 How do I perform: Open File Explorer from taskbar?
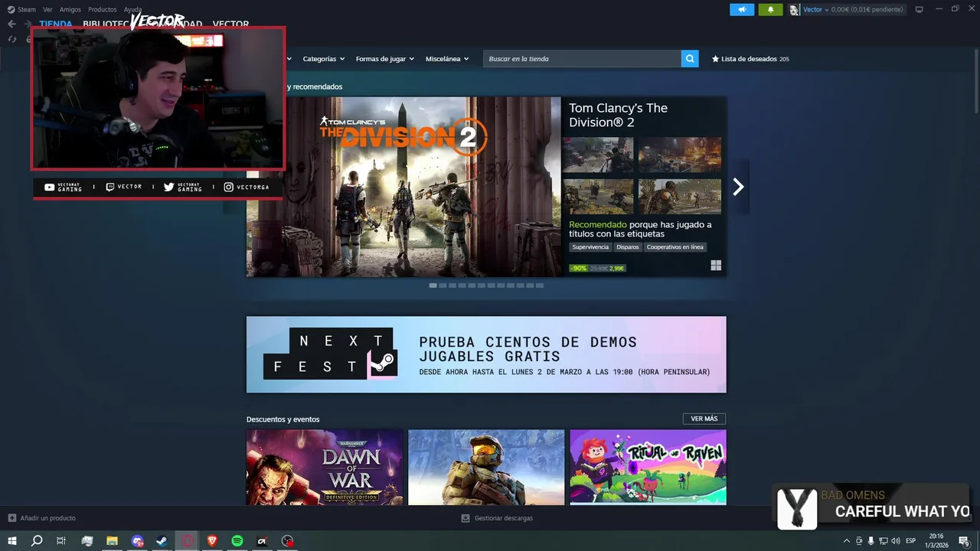click(112, 541)
